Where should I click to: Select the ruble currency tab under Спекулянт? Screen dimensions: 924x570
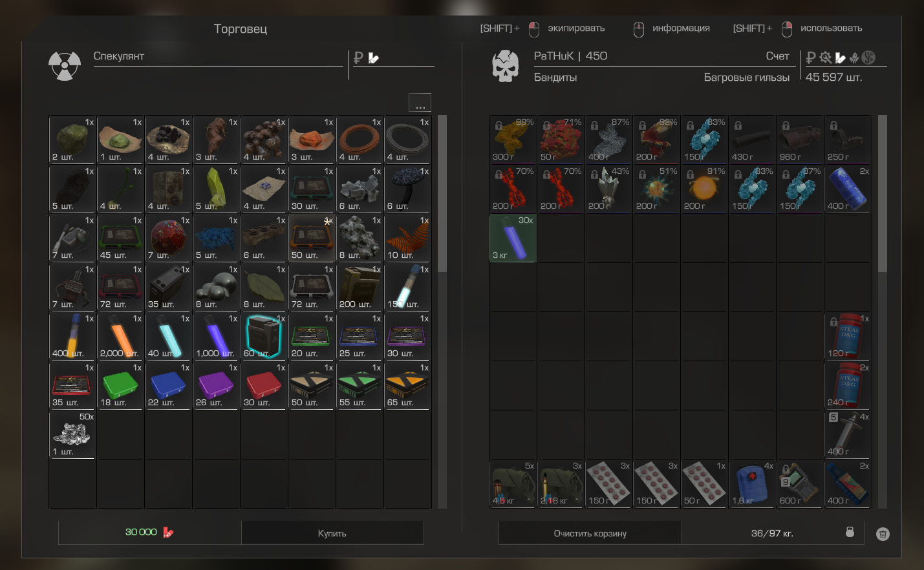tap(358, 58)
